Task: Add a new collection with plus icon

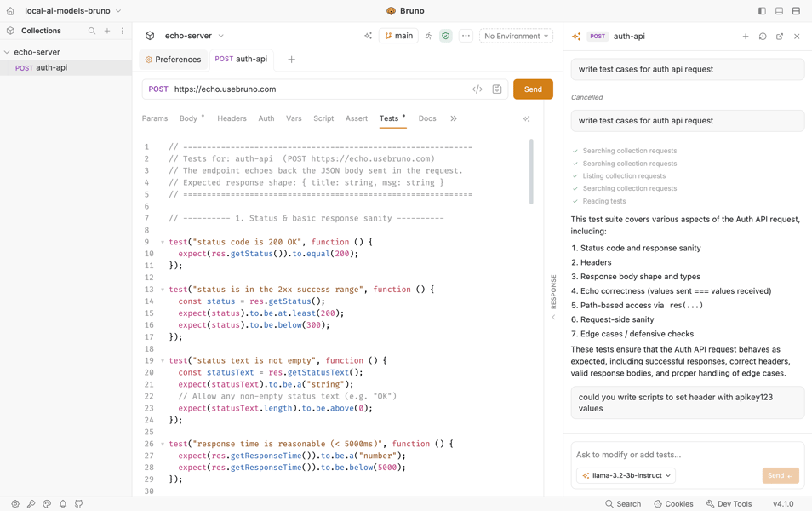Action: [107, 32]
